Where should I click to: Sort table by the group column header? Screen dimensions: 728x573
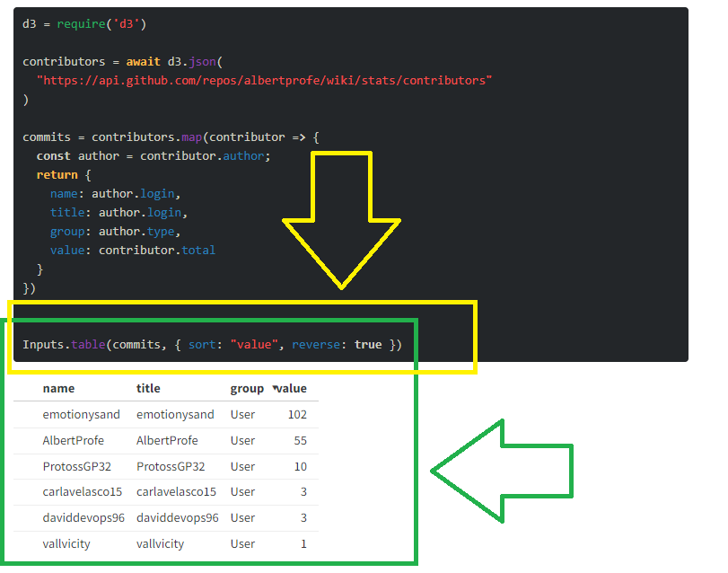[x=247, y=389]
